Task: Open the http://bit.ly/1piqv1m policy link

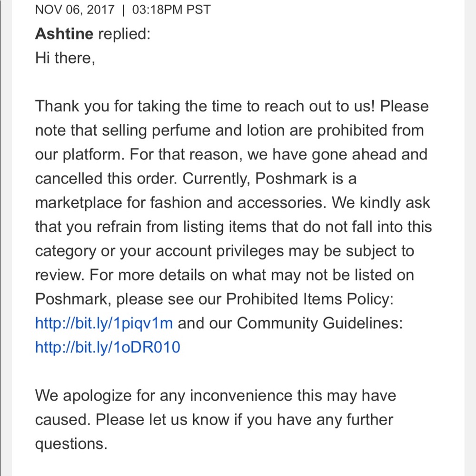Action: coord(104,324)
